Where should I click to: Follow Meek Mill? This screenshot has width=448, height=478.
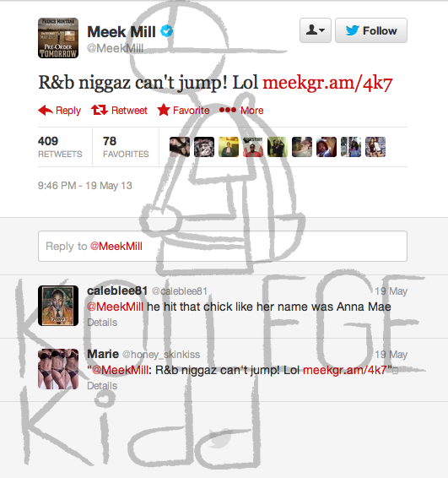point(371,30)
